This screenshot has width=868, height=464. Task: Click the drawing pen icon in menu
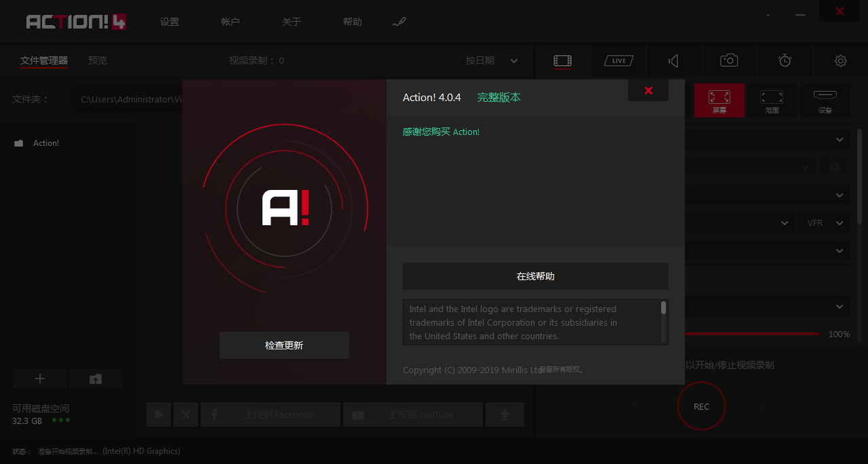pos(399,22)
